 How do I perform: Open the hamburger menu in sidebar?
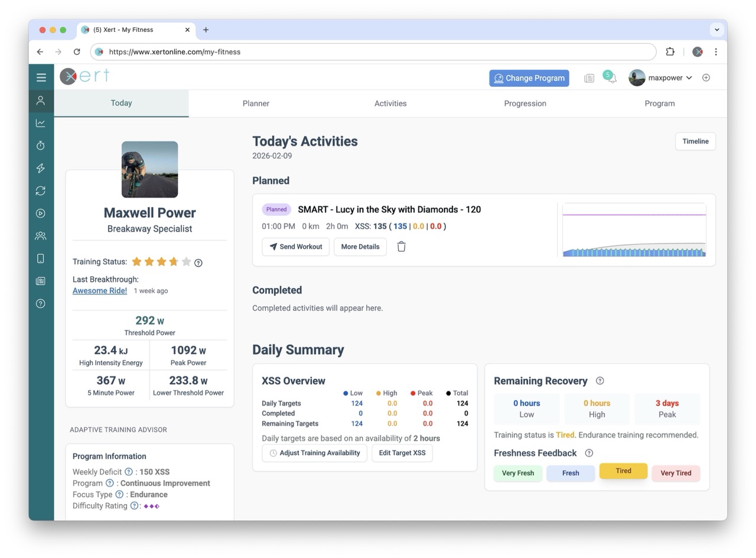click(x=41, y=77)
